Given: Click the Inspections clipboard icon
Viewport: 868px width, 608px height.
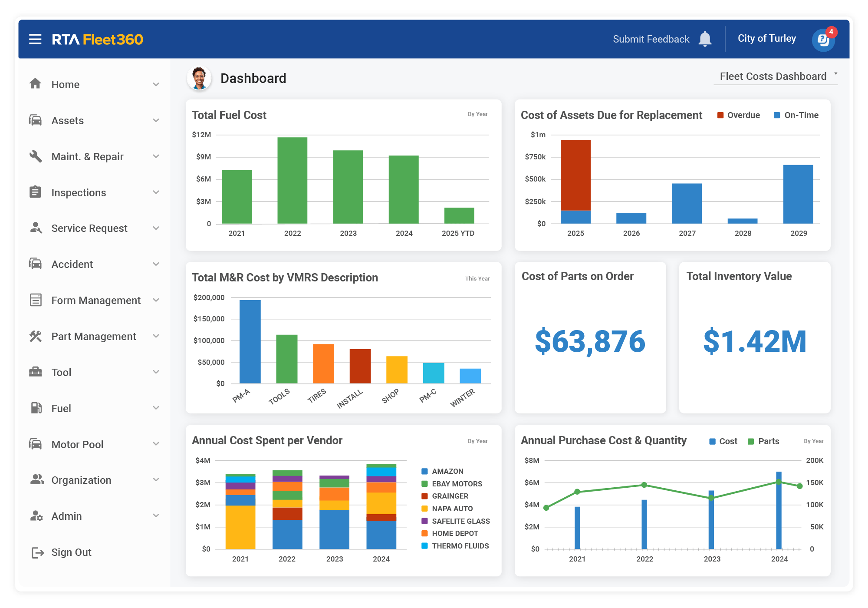Looking at the screenshot, I should point(35,192).
